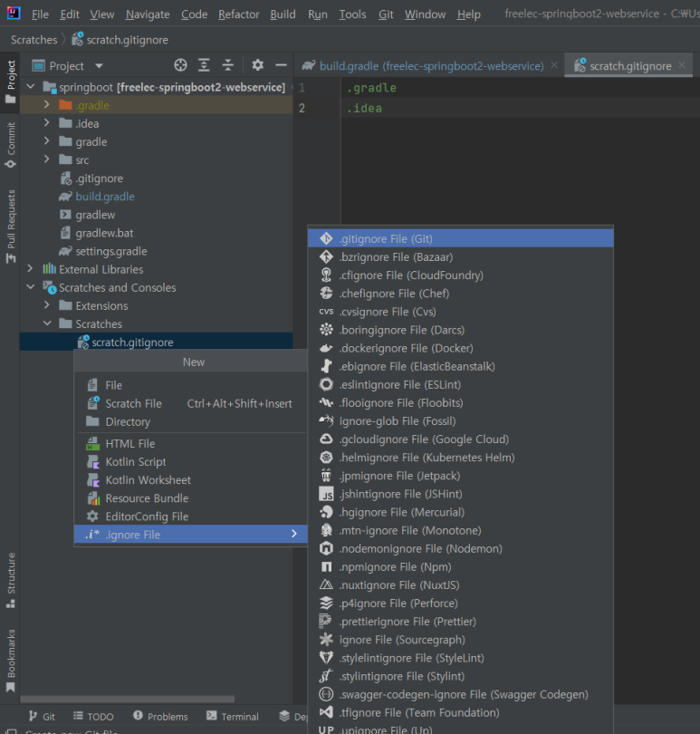The height and width of the screenshot is (734, 700).
Task: Expand the src folder arrow
Action: 46,159
